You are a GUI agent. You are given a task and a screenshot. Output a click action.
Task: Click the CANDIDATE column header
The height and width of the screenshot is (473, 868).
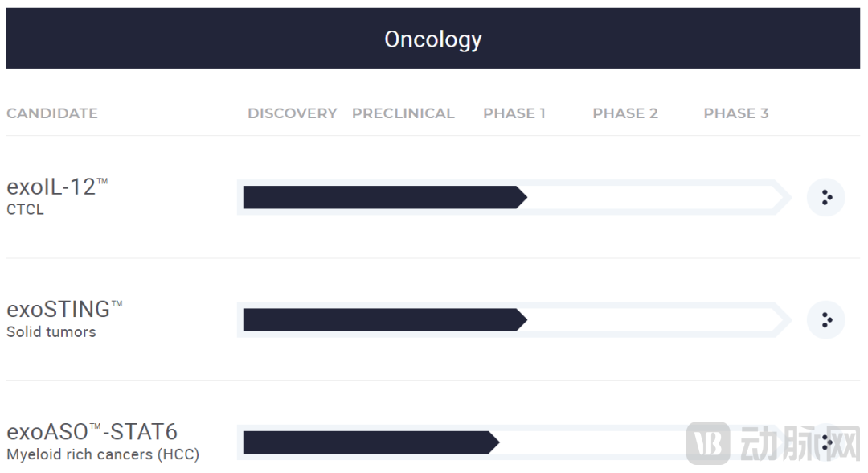(52, 113)
